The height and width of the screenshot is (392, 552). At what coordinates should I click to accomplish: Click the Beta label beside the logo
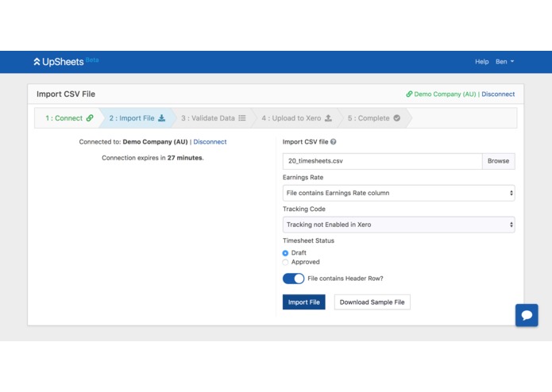coord(92,60)
